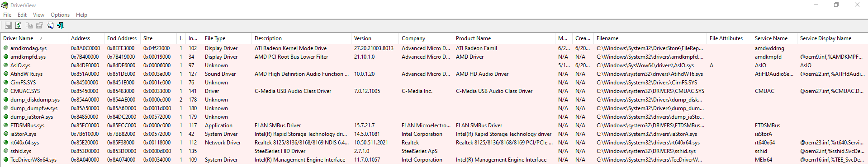Open the File menu

[7, 15]
